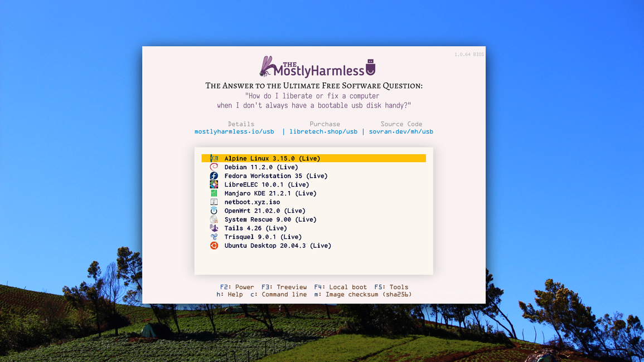The image size is (644, 362).
Task: Click m: Image checksum (sha256) option
Action: (362, 294)
